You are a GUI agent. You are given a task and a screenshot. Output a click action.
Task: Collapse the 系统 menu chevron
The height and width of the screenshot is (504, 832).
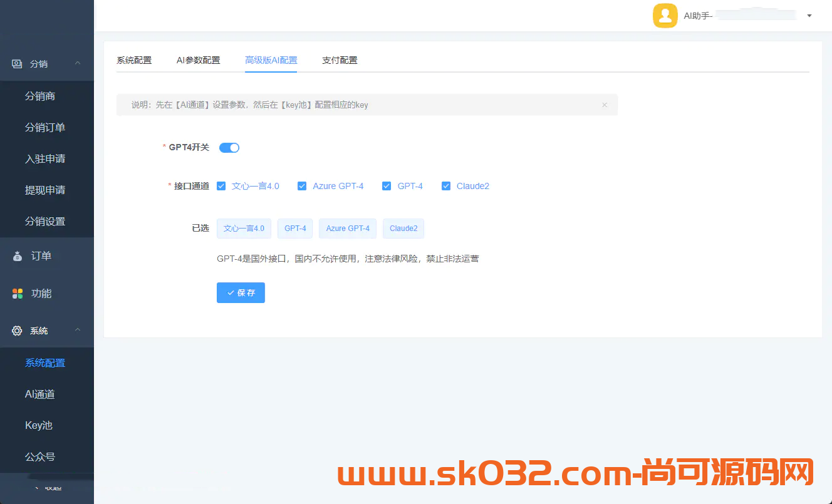click(x=78, y=330)
